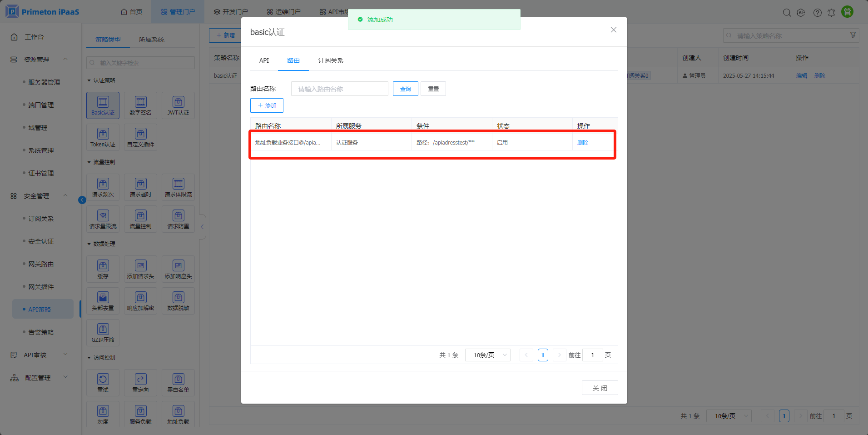
Task: Open the 黑白名单 access control icon
Action: tap(178, 382)
